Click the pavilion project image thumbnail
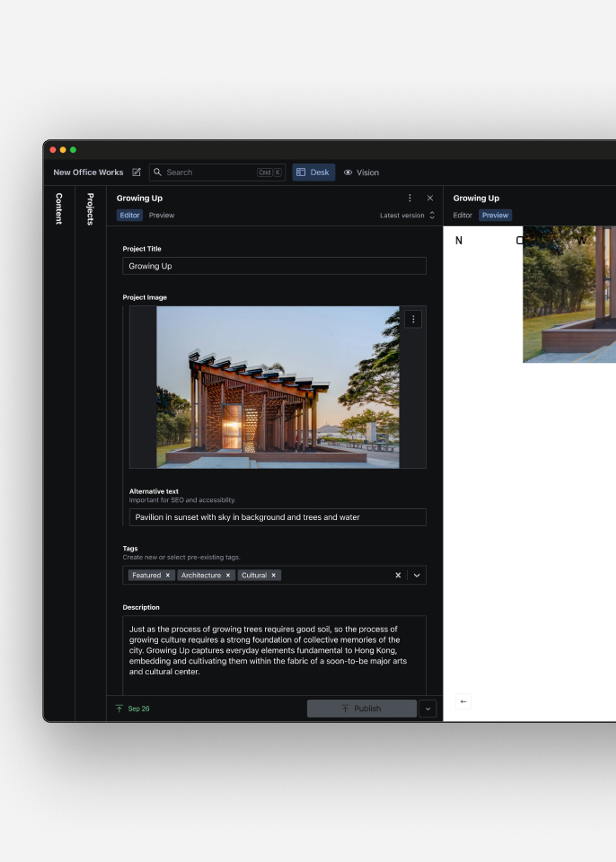Viewport: 616px width, 862px height. (278, 387)
